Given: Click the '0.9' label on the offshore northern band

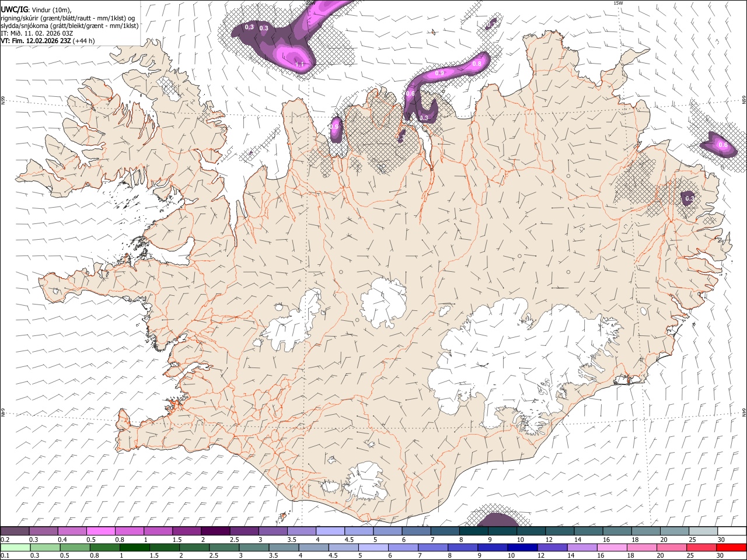Looking at the screenshot, I should tap(439, 73).
